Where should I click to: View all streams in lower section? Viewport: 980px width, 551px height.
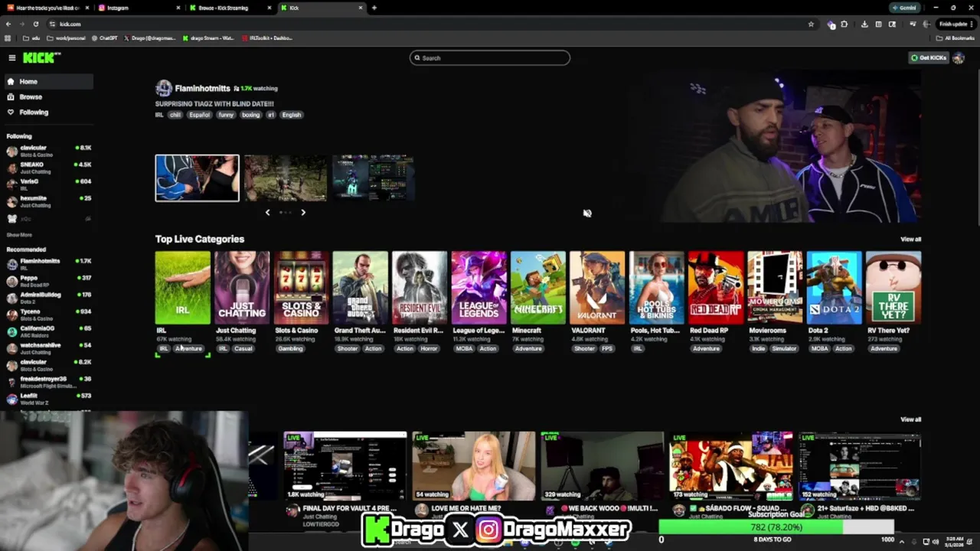point(910,419)
